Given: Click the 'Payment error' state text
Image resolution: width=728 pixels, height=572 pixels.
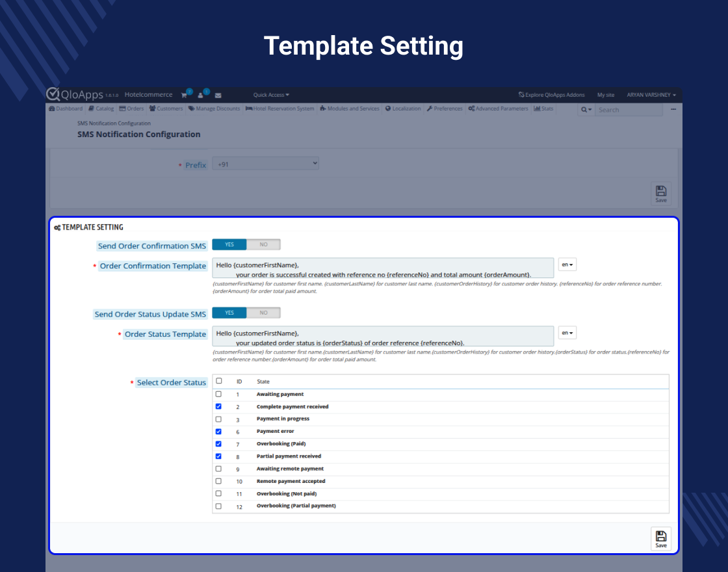Looking at the screenshot, I should click(x=276, y=432).
